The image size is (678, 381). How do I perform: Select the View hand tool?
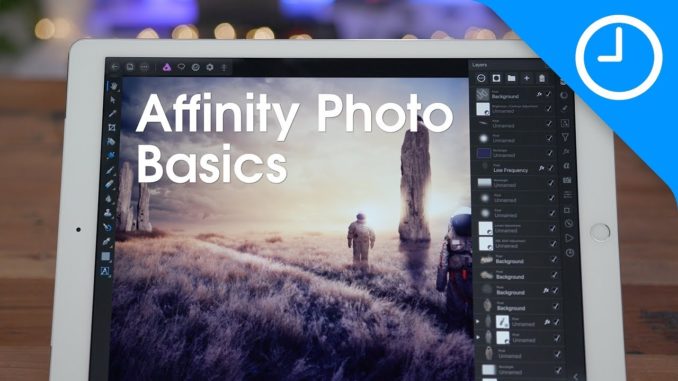point(113,86)
